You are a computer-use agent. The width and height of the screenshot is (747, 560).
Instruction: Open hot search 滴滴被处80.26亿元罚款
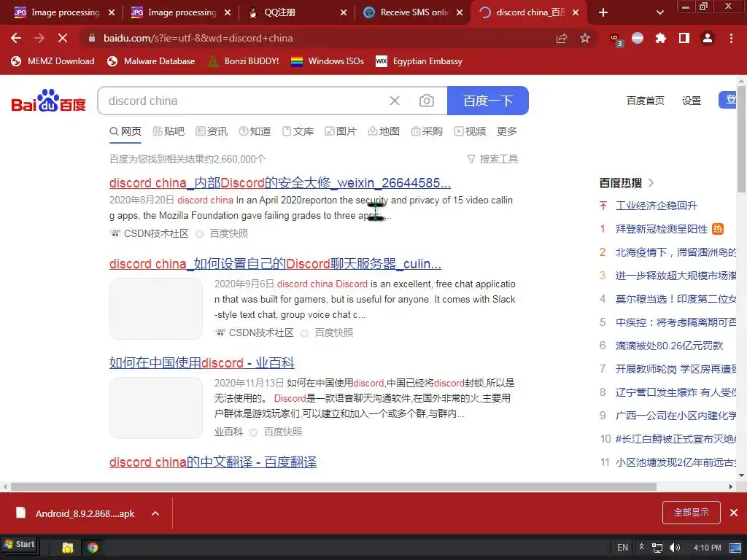(x=669, y=346)
